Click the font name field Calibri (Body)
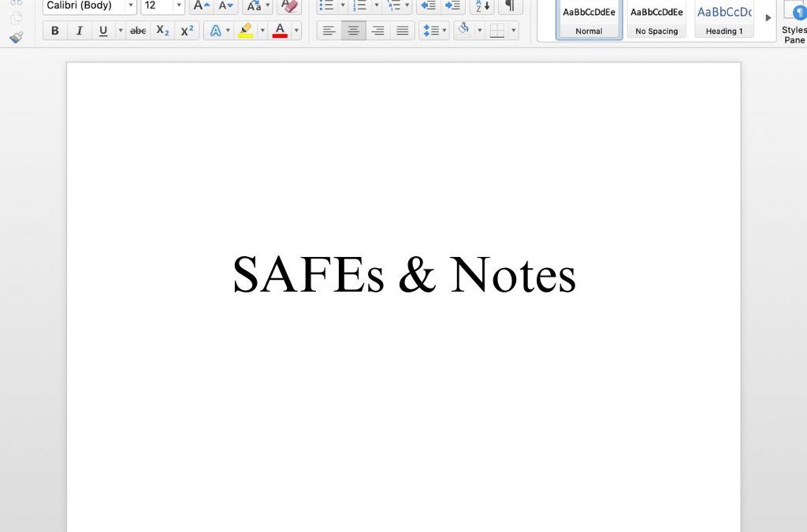The width and height of the screenshot is (807, 532). point(84,6)
